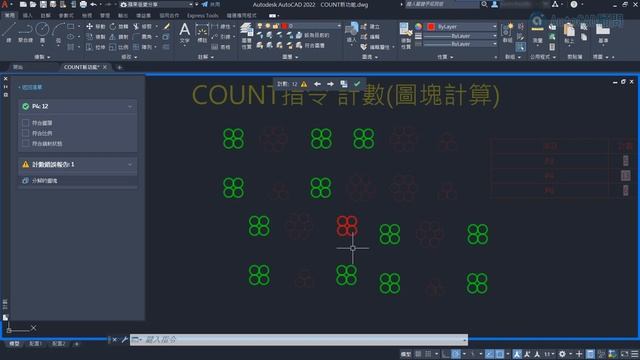Click the Undo arrow icon

[93, 4]
